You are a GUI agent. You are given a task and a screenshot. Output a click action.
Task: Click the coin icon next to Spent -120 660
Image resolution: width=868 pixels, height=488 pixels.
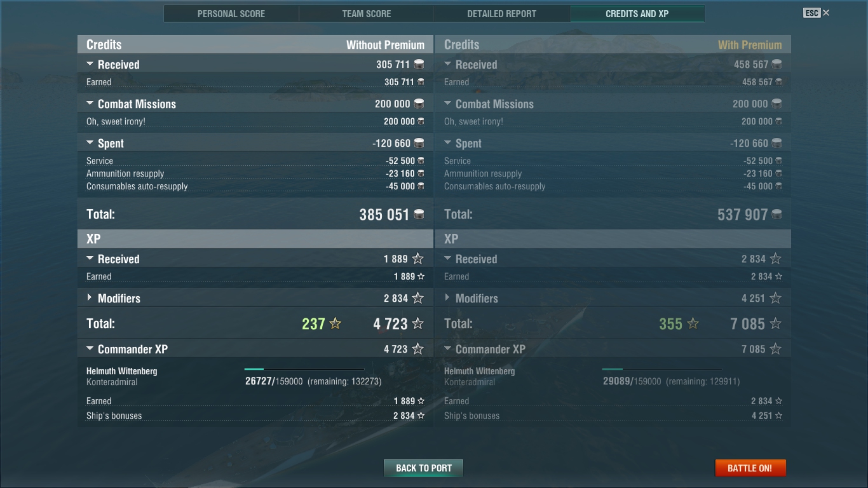(x=419, y=144)
